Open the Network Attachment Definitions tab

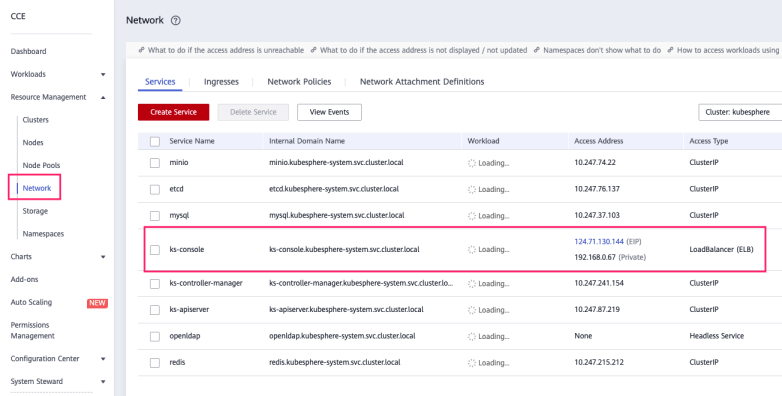[x=422, y=82]
